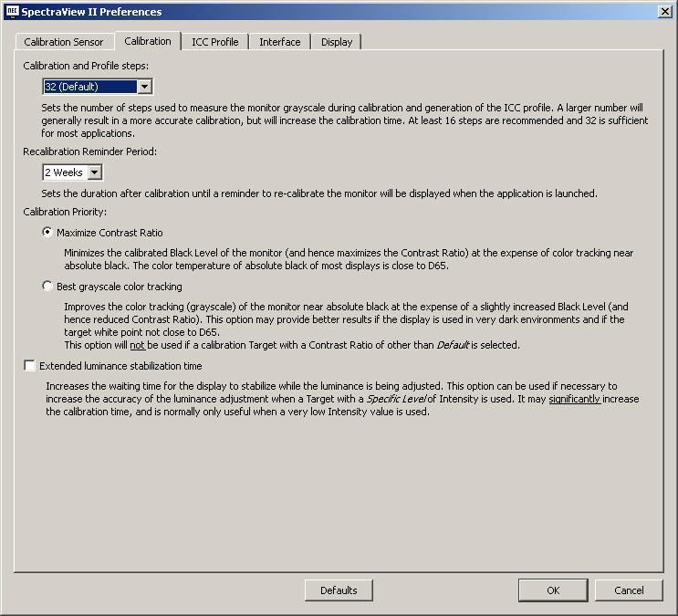
Task: Expand the Calibration and Profile steps dropdown arrow
Action: tap(145, 87)
